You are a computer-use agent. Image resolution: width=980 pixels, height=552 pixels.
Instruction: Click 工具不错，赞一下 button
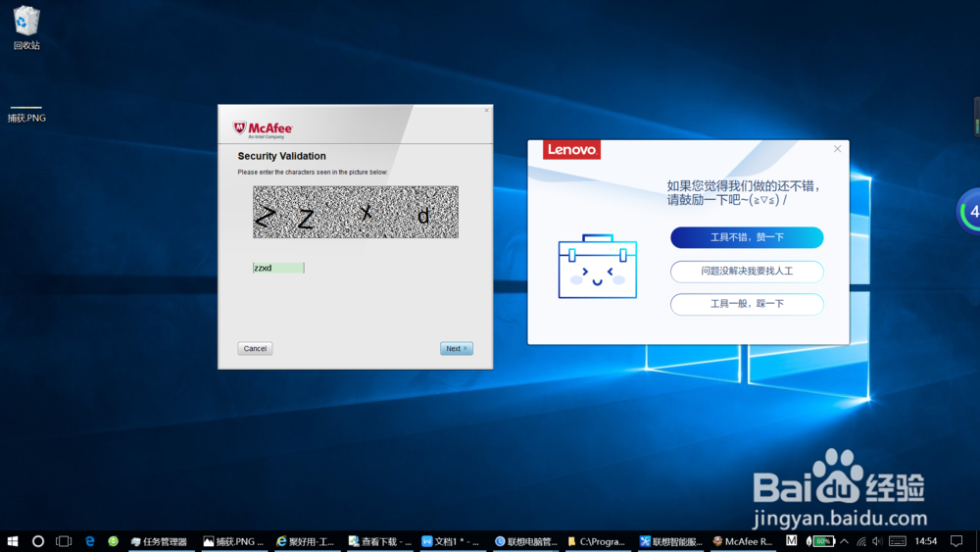(747, 237)
